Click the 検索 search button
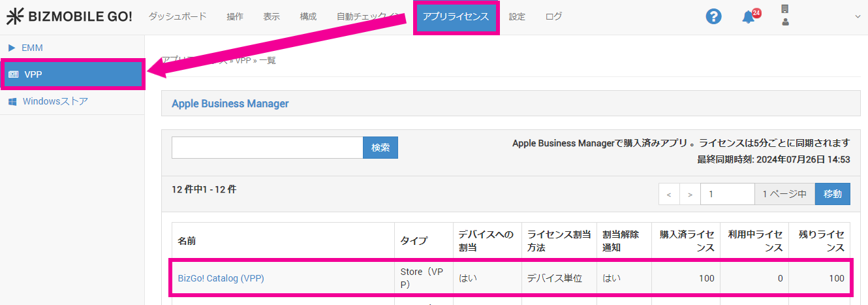868x305 pixels. [380, 148]
